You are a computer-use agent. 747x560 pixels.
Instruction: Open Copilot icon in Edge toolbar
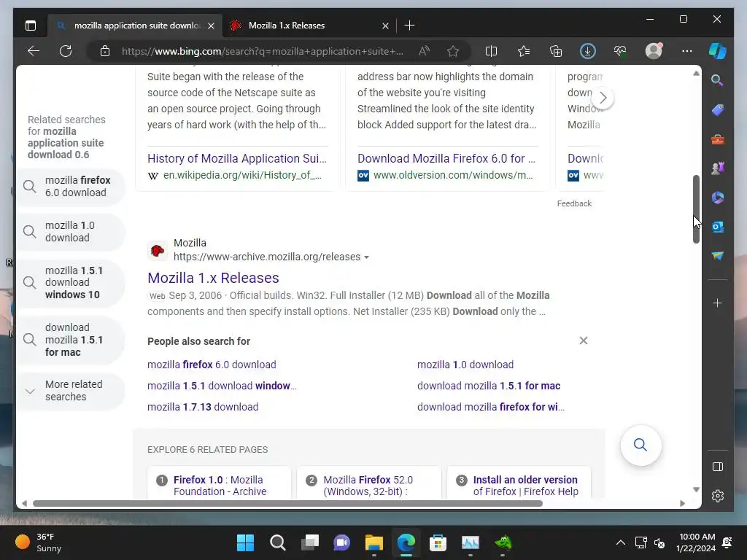point(718,51)
